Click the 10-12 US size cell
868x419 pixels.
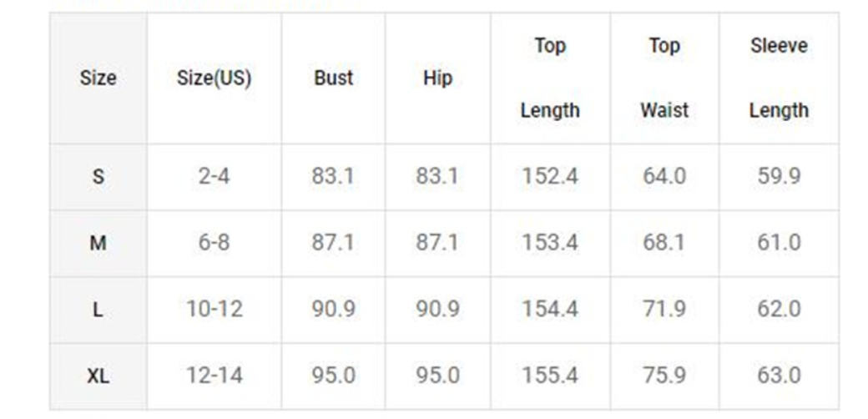pyautogui.click(x=214, y=310)
